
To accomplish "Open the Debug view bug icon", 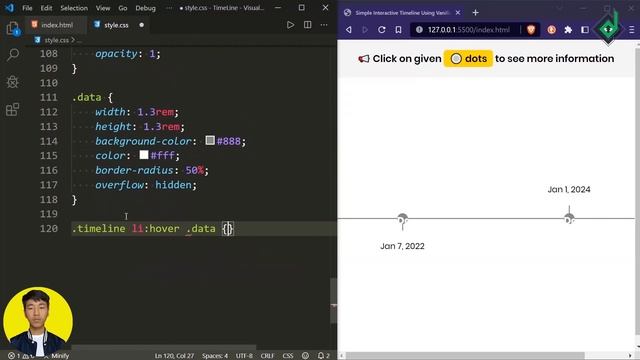I will point(13,82).
